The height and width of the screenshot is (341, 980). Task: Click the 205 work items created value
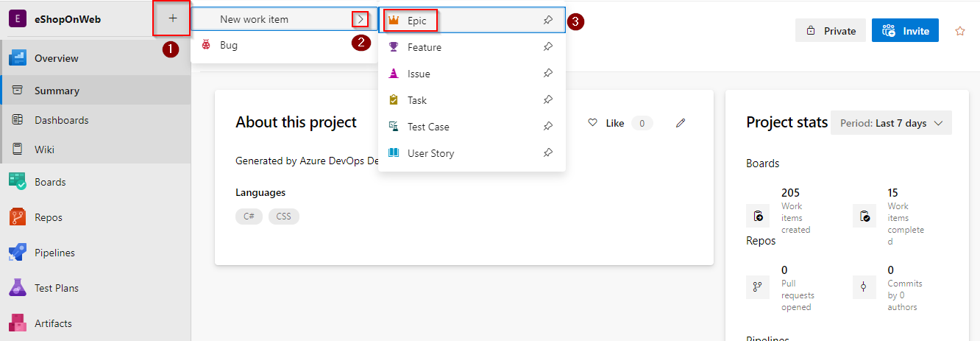790,193
